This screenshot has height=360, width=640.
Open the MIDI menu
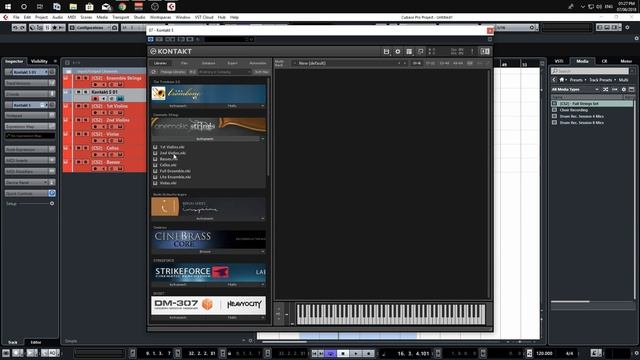pyautogui.click(x=72, y=17)
